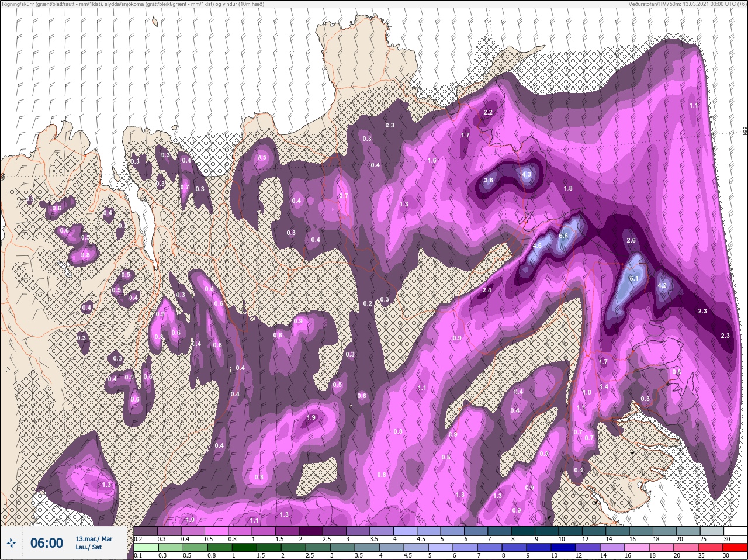Screen dimensions: 748x560
Task: Click the 2.4 precipitation value on map
Action: [x=487, y=290]
